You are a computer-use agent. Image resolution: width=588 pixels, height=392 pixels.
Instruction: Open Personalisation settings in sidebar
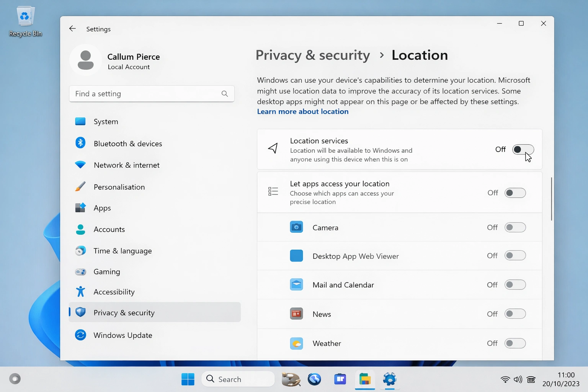[x=80, y=186]
